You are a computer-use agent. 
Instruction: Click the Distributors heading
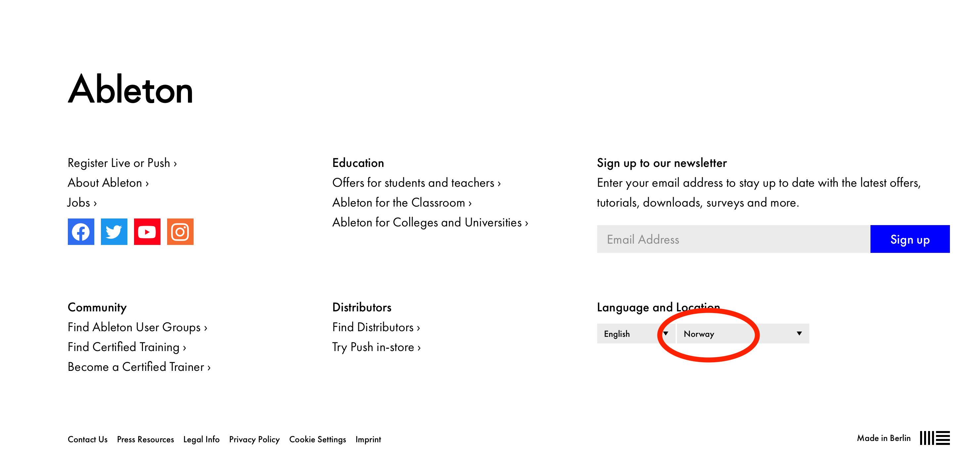(x=362, y=307)
